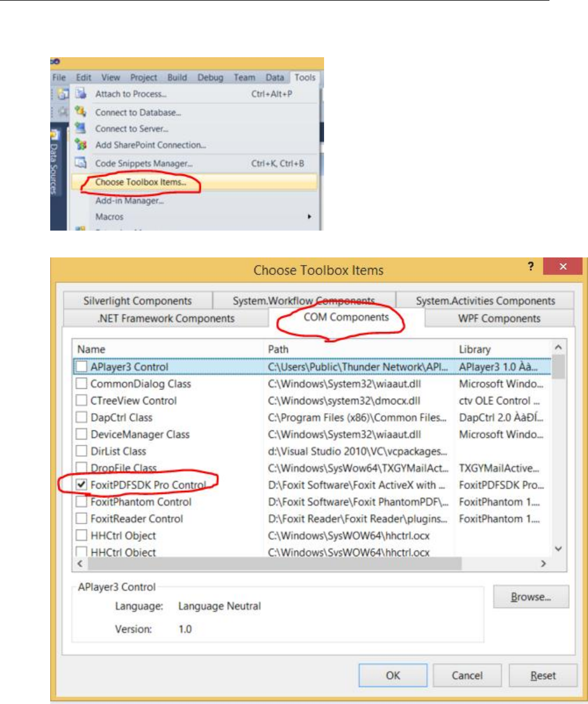The image size is (588, 704).
Task: Open Code Snippets Manager entry
Action: 195,164
